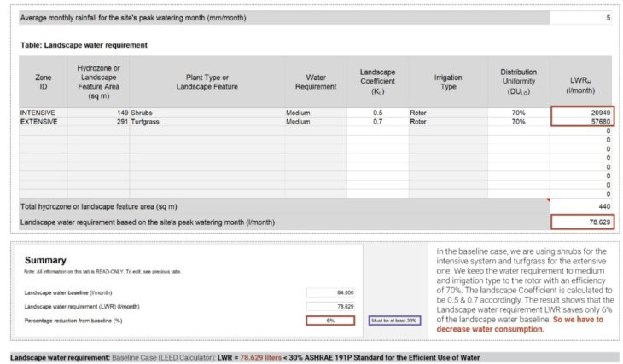This screenshot has width=623, height=364.
Task: Select the total hydrozone area value 440
Action: [581, 206]
